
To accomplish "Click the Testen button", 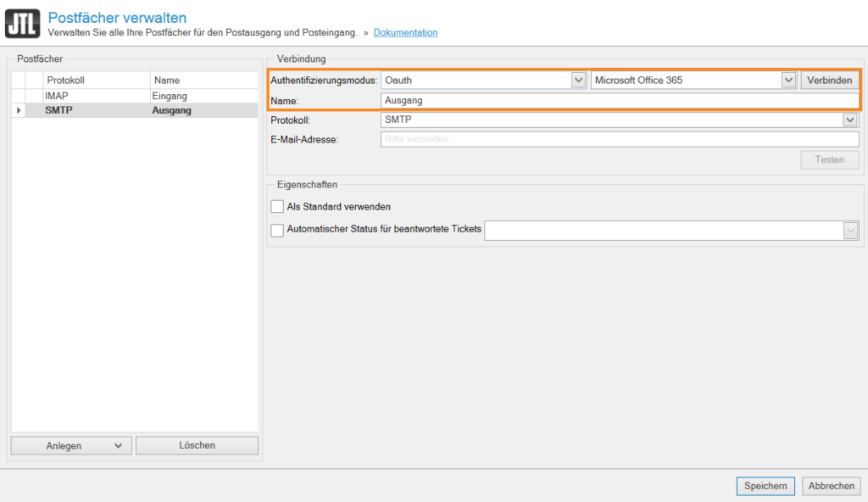I will tap(829, 159).
